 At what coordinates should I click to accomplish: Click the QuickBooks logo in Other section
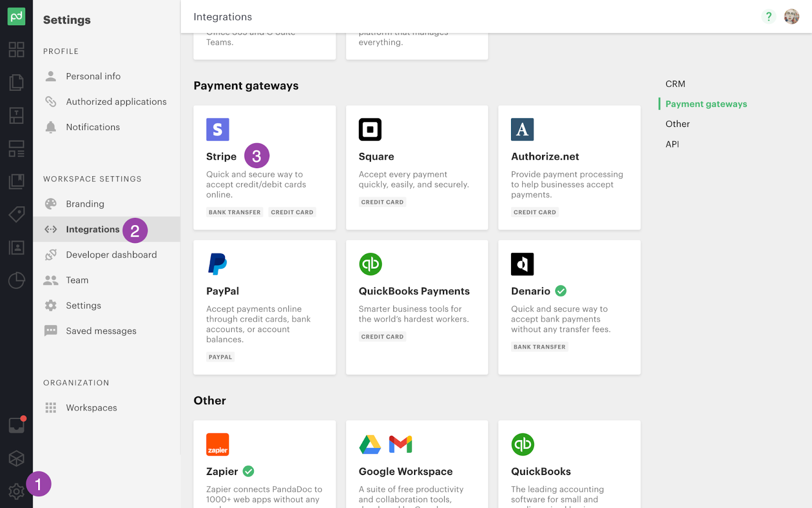click(x=523, y=444)
